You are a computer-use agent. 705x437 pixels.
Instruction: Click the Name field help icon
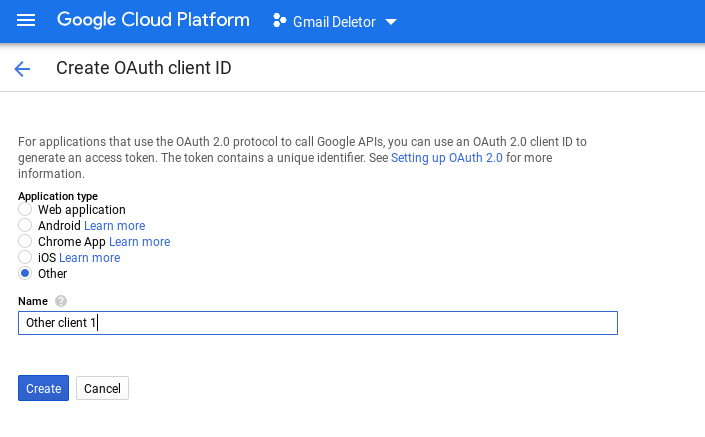pos(61,301)
